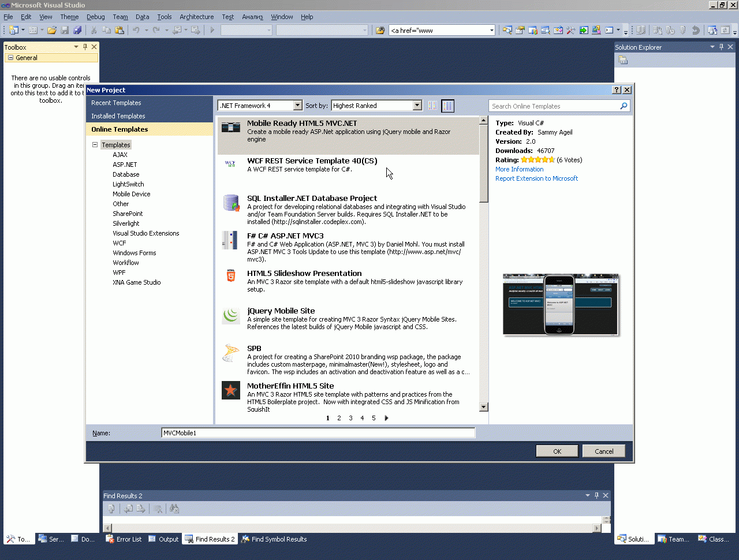
Task: Click the Paste clipboard icon
Action: point(120,30)
